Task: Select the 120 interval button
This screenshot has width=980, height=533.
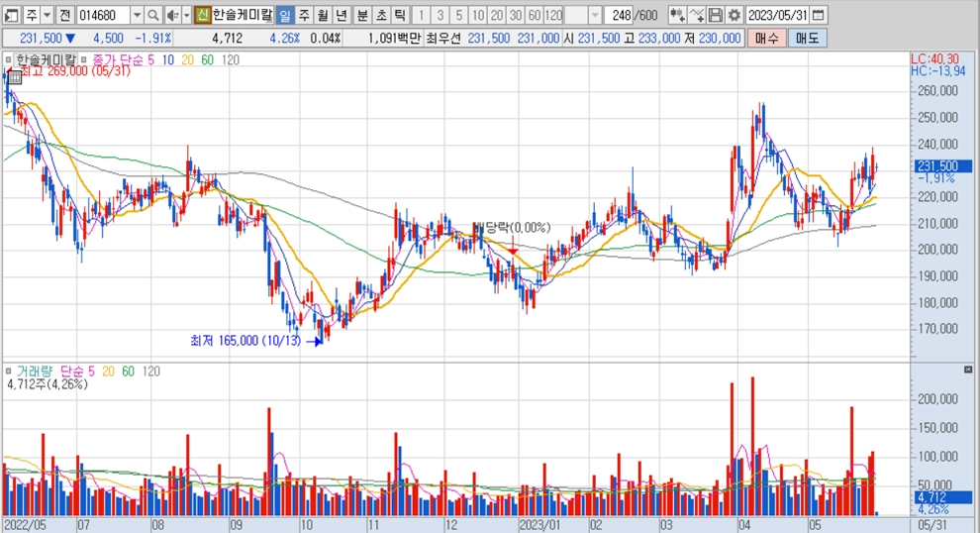Action: click(x=553, y=15)
